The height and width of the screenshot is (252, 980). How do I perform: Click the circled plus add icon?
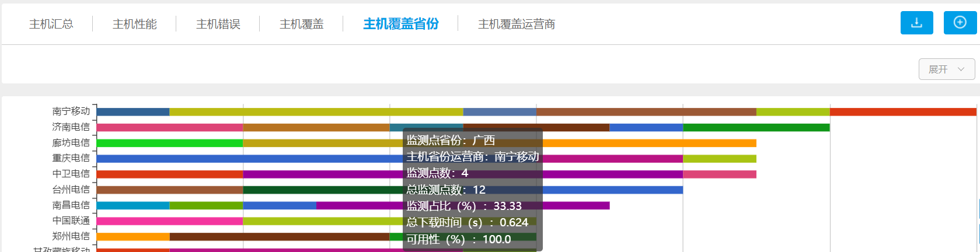[960, 23]
